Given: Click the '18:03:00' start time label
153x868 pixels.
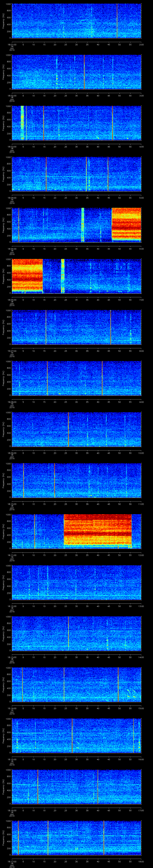Looking at the screenshot, I should click(x=12, y=147).
